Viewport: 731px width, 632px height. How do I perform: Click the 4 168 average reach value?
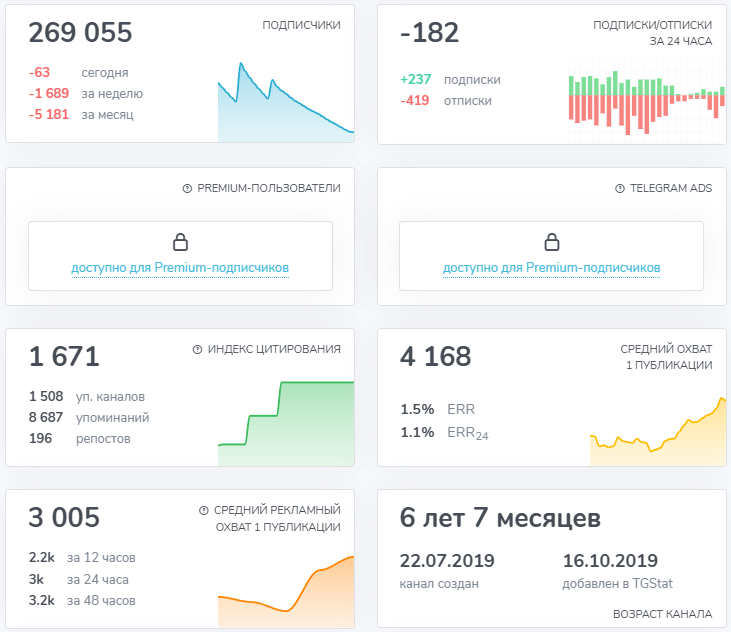[435, 356]
